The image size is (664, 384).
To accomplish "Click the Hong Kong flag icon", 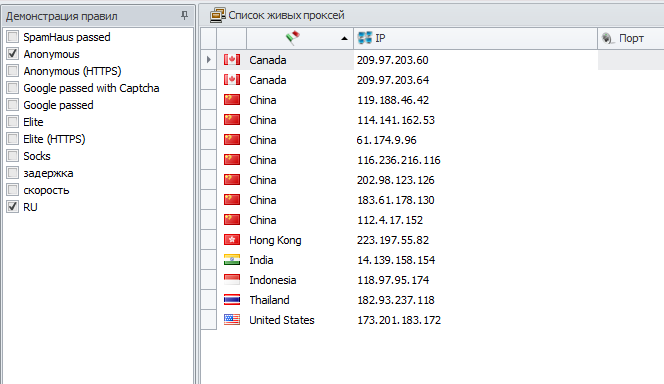I will (232, 240).
